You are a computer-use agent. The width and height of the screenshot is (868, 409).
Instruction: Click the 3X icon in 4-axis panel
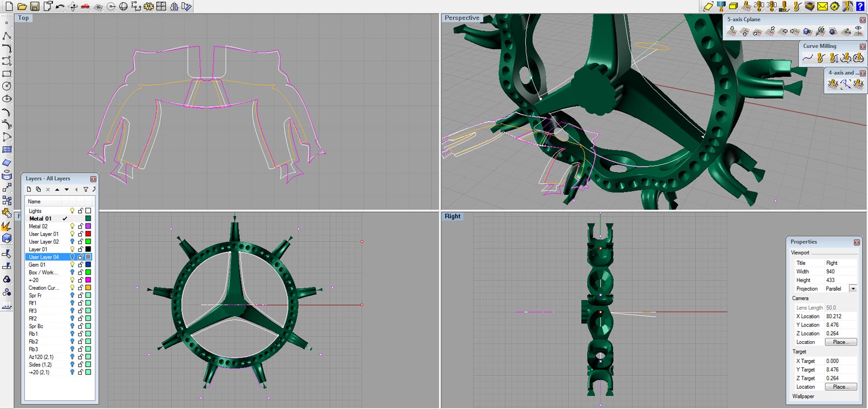point(833,84)
